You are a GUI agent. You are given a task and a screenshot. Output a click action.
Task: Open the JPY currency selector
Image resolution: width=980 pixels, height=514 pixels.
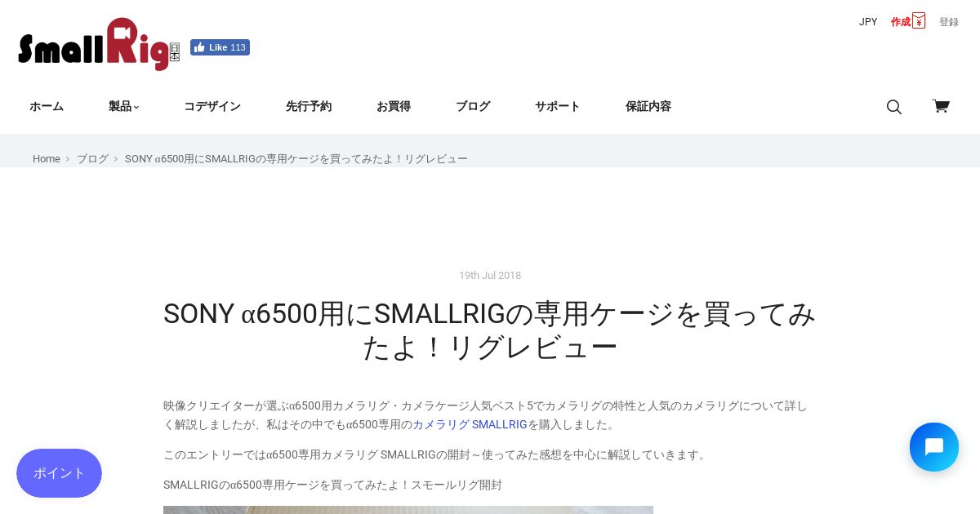868,22
